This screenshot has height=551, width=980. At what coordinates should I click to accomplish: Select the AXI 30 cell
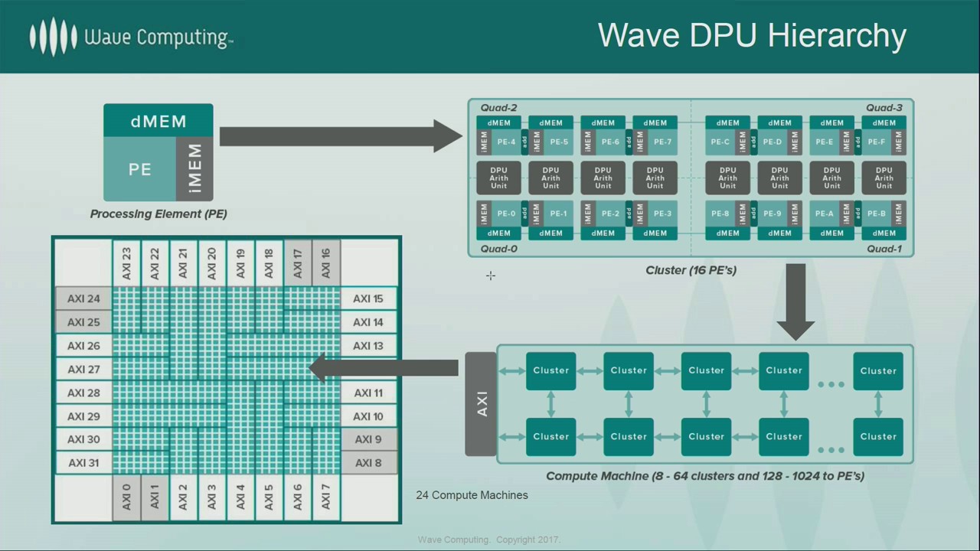coord(83,439)
